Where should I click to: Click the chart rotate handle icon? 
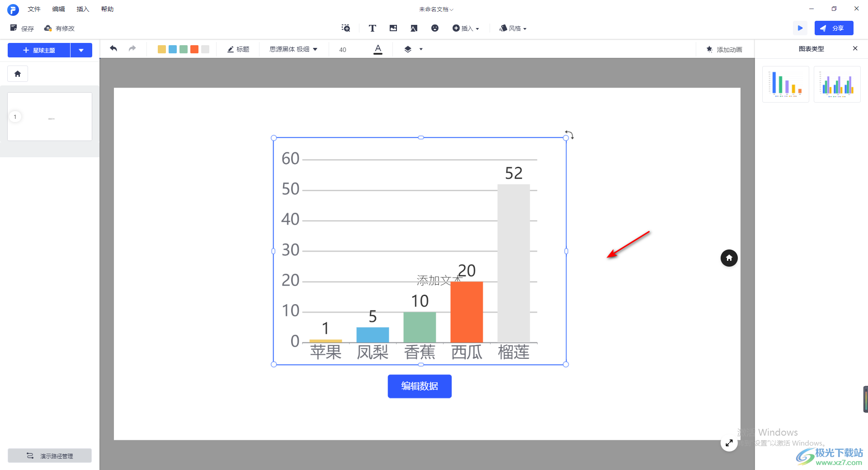pos(570,135)
